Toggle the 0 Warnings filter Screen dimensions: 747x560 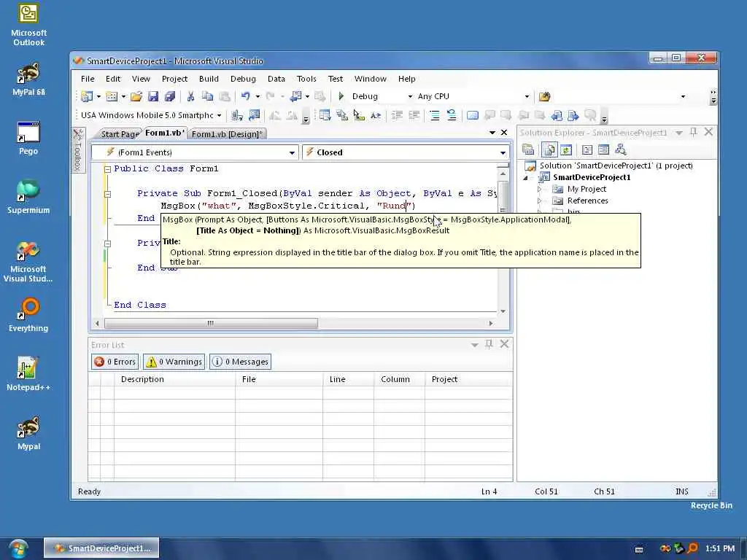click(x=174, y=362)
